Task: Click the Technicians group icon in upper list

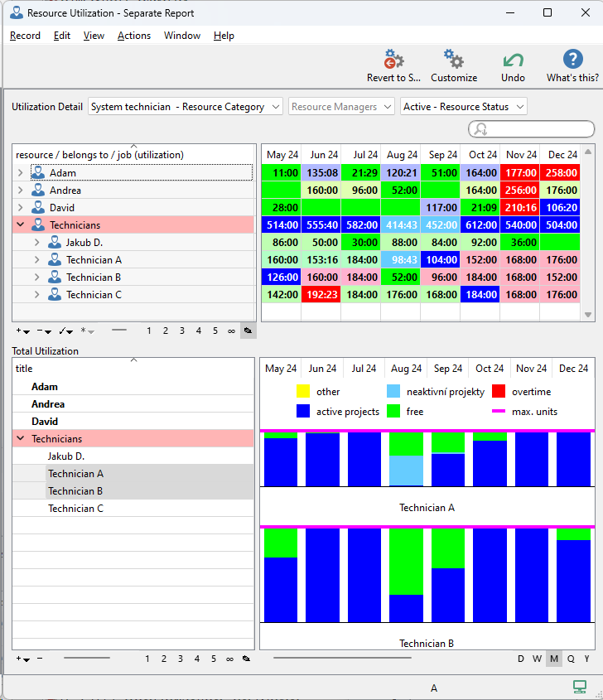Action: click(x=37, y=224)
